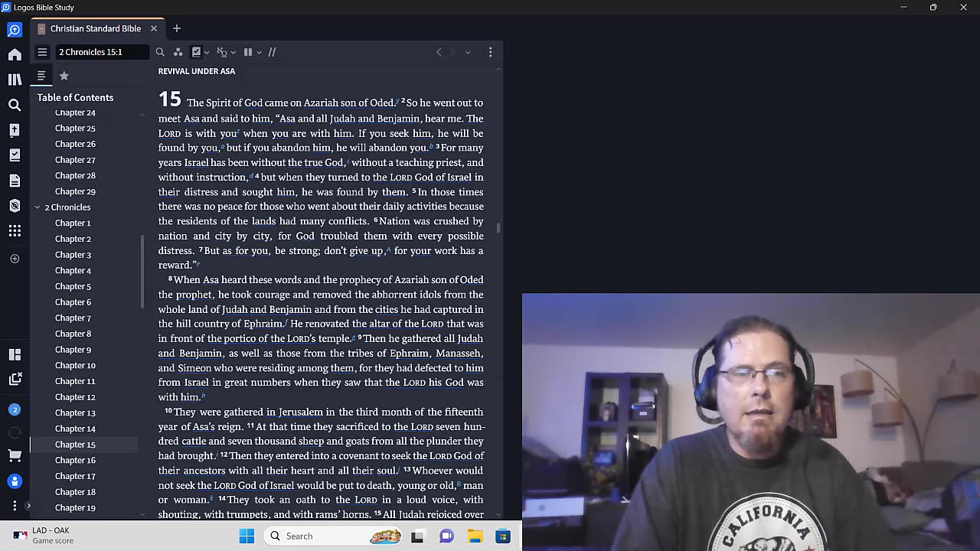Open the Logos search-plus icon at sidebar top
This screenshot has width=980, height=551.
[15, 30]
